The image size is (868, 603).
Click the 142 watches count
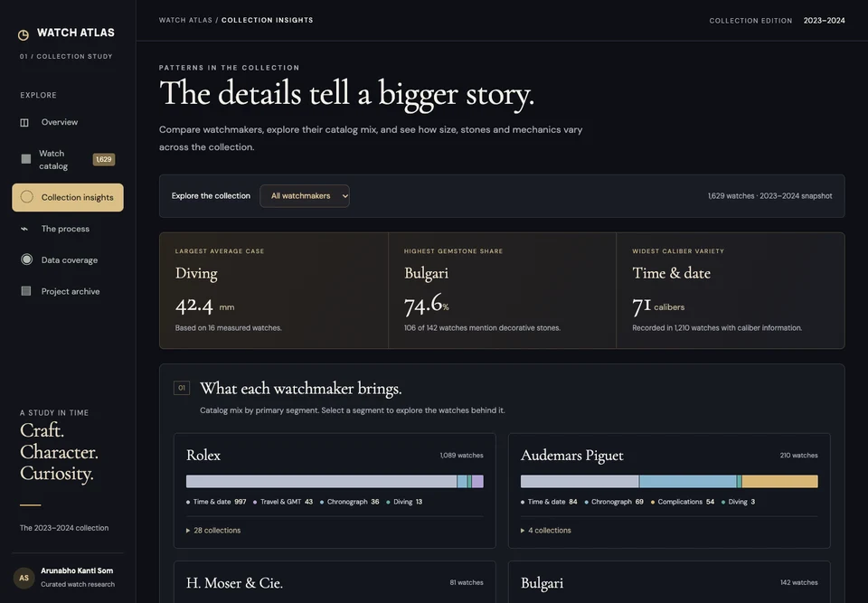tap(798, 582)
